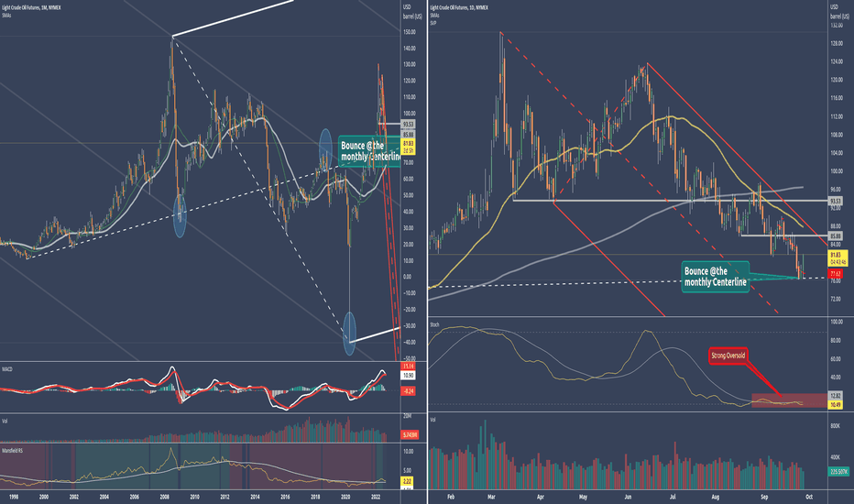Click the 85.88 price label on monthly chart
This screenshot has width=854, height=504.
pos(408,135)
